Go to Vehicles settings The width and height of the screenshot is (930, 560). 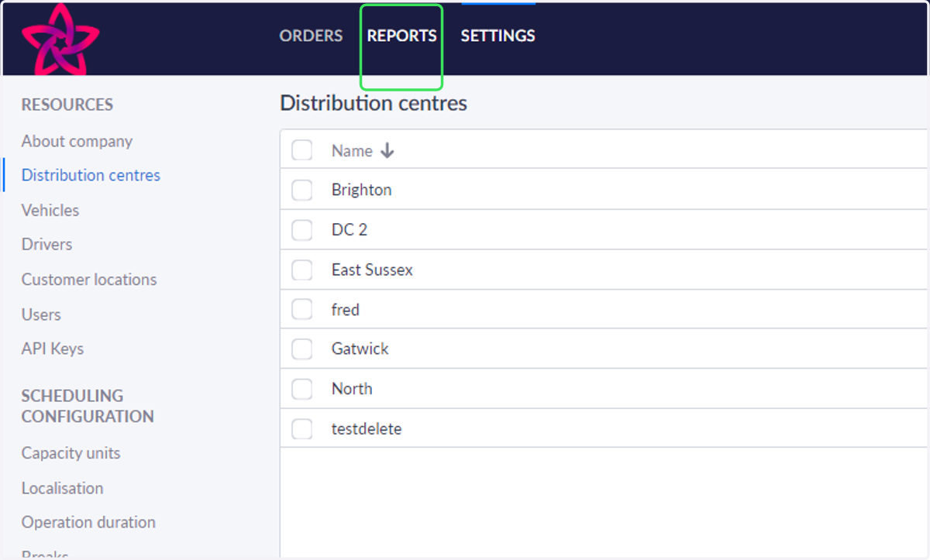(x=50, y=210)
